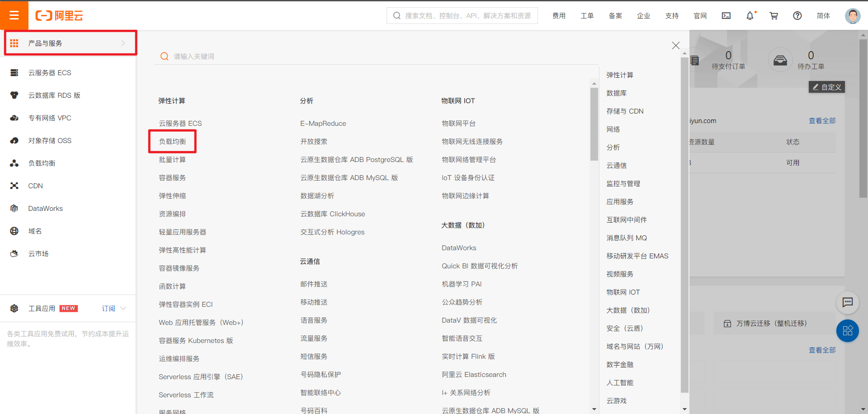
Task: Open the Alibaba Cloud logo home
Action: tap(59, 16)
